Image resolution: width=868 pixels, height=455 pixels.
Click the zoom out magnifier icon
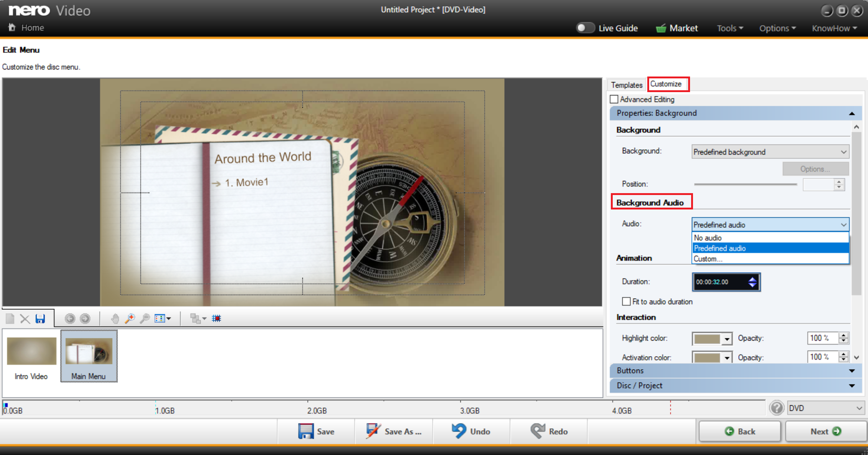145,319
